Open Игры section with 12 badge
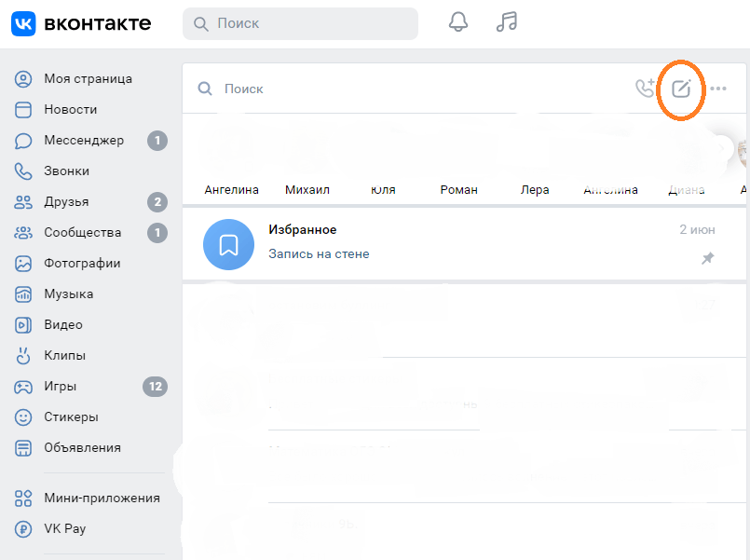 tap(61, 386)
